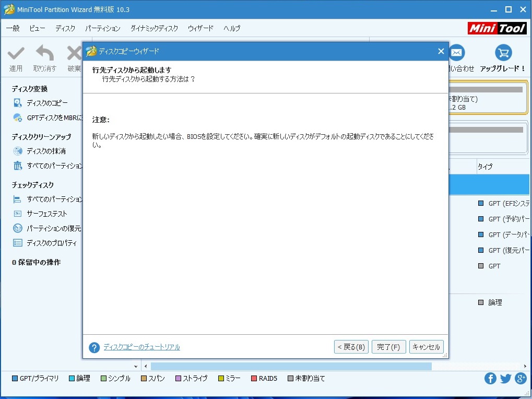Click the Undo (取り消す) arrow icon
Viewport: 532px width, 399px height.
tap(45, 53)
